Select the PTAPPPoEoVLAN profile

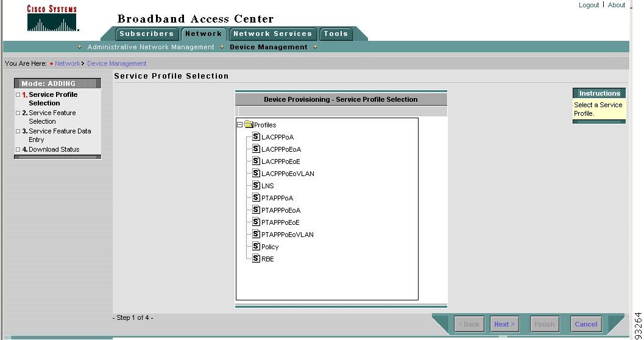tap(288, 235)
